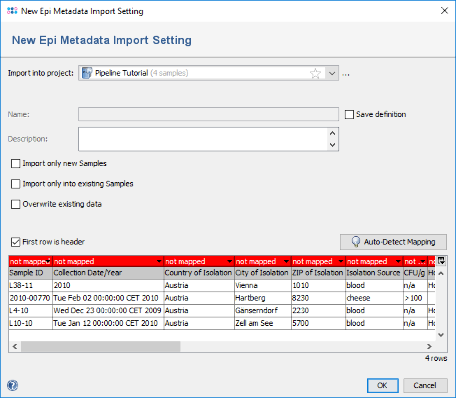Click Tue Feb 02 date cell
The image size is (456, 398).
pyautogui.click(x=108, y=298)
